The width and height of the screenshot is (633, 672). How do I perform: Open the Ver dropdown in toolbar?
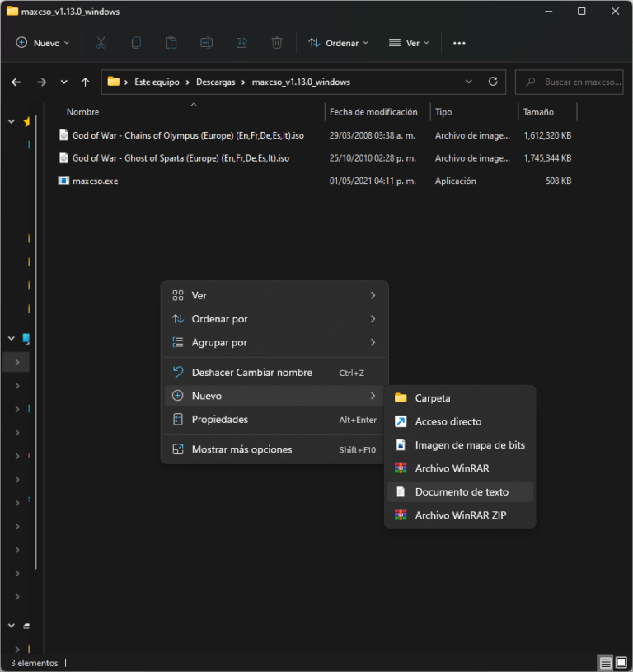409,43
